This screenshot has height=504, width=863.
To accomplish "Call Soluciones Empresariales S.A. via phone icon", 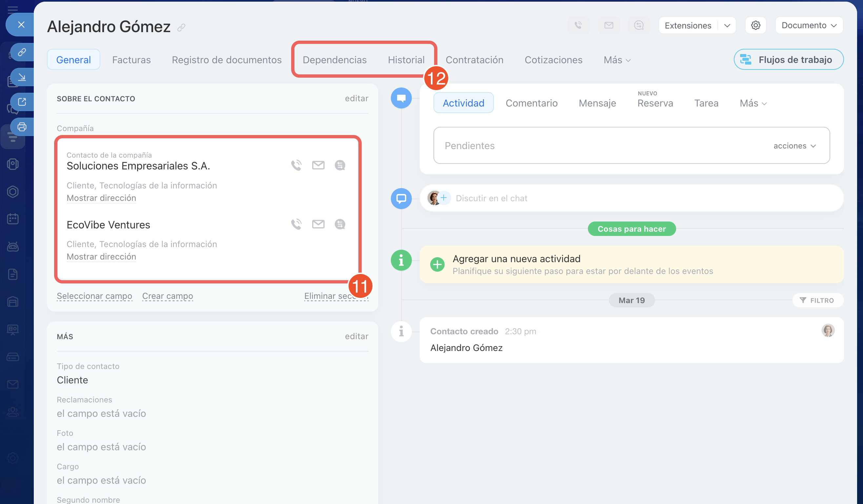I will tap(296, 165).
